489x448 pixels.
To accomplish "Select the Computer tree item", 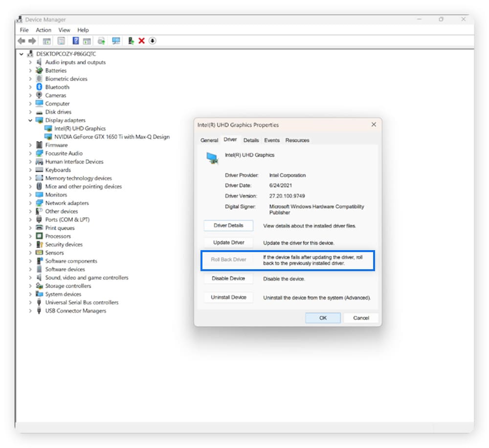I will (57, 104).
